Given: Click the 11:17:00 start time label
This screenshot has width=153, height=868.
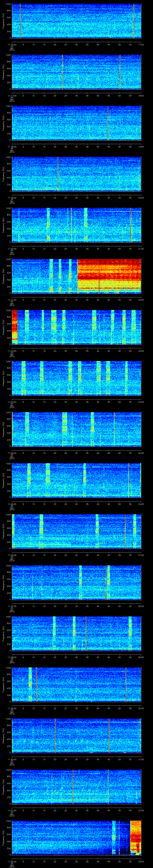Looking at the screenshot, I should pos(12,96).
